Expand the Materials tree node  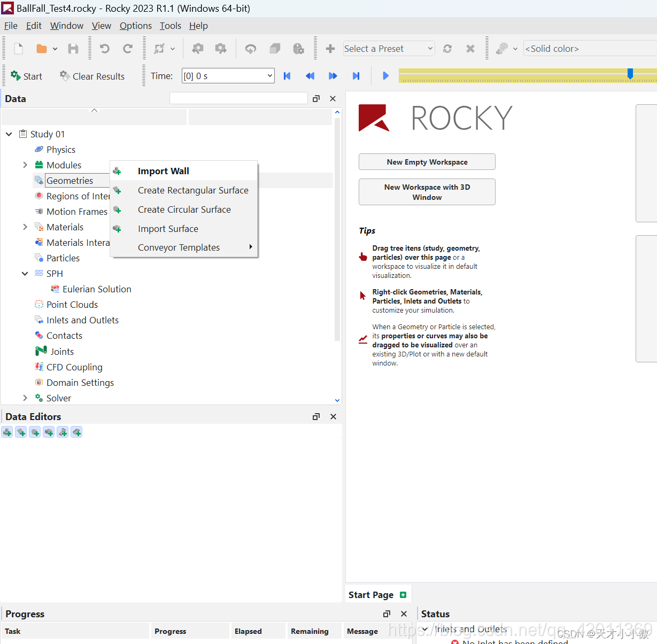[x=25, y=227]
